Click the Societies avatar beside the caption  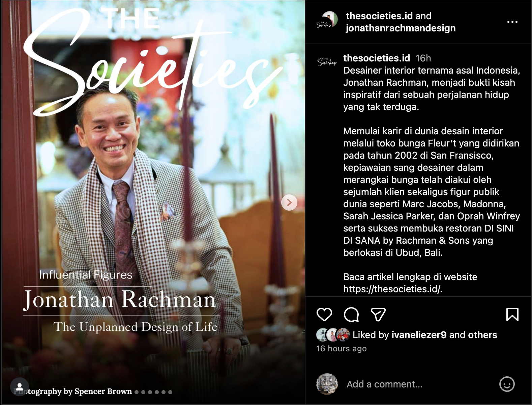tap(327, 62)
